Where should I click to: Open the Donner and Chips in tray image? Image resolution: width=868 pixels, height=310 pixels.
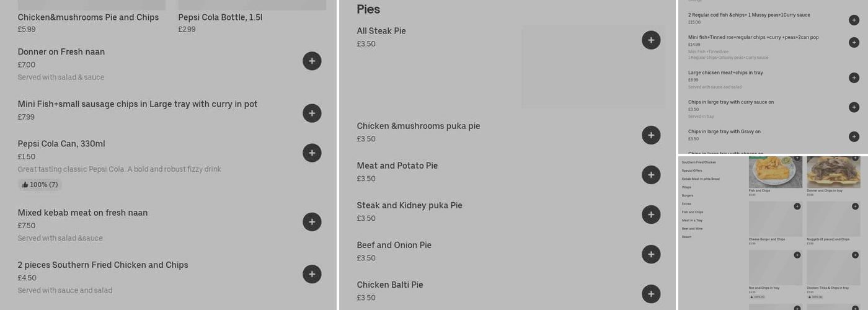(833, 172)
